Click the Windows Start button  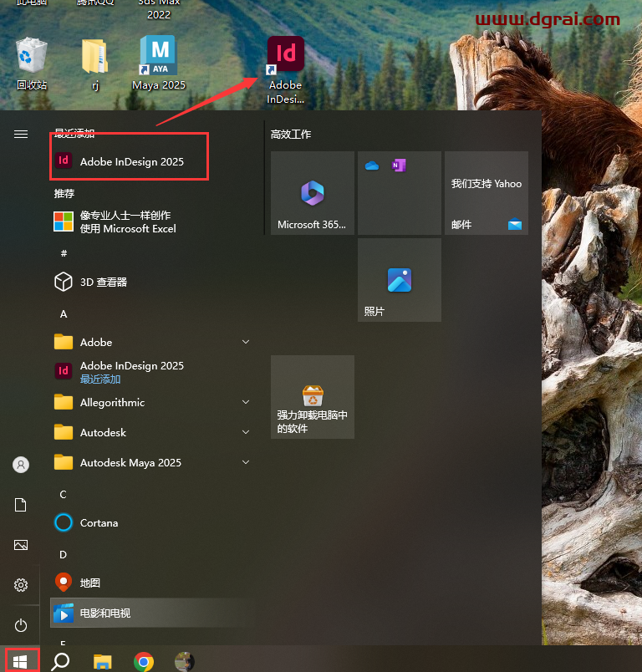point(21,661)
